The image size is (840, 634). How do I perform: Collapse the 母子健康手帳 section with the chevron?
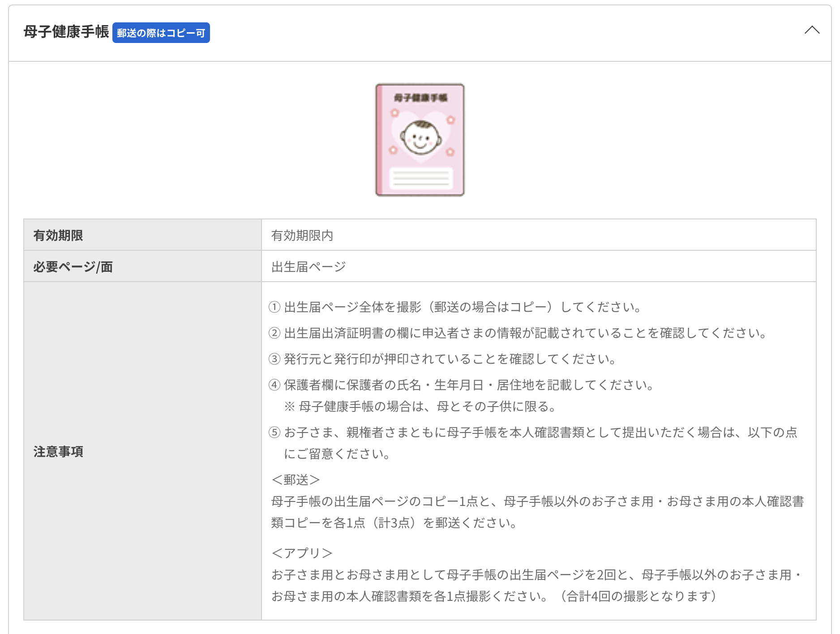[811, 30]
